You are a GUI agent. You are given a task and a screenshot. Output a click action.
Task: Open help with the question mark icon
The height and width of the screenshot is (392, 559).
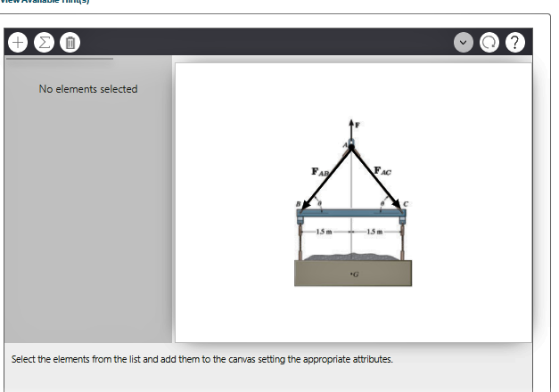514,43
